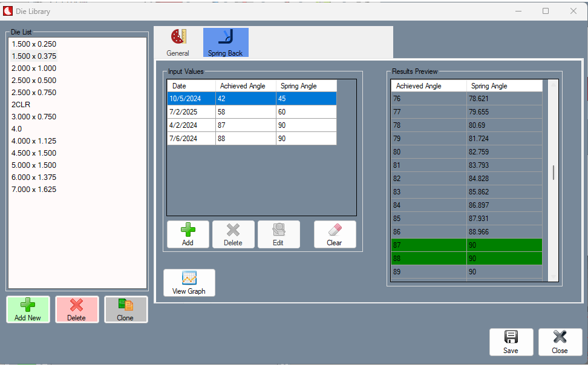Open the General tab
The width and height of the screenshot is (588, 367).
pyautogui.click(x=178, y=42)
